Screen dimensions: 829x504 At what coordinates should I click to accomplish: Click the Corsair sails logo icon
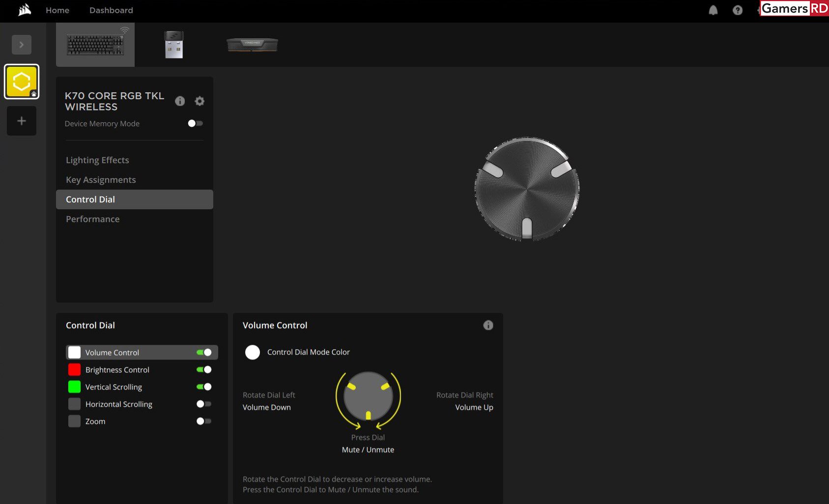point(24,10)
